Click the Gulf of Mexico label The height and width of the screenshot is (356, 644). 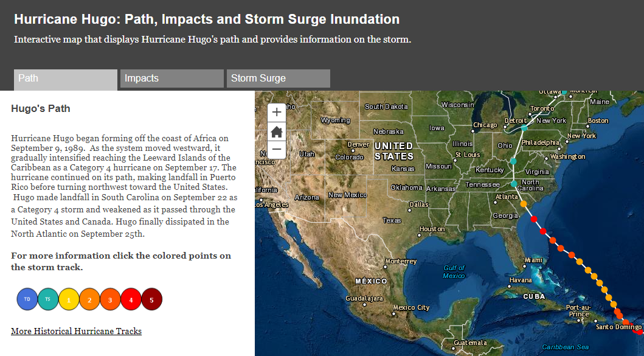454,272
